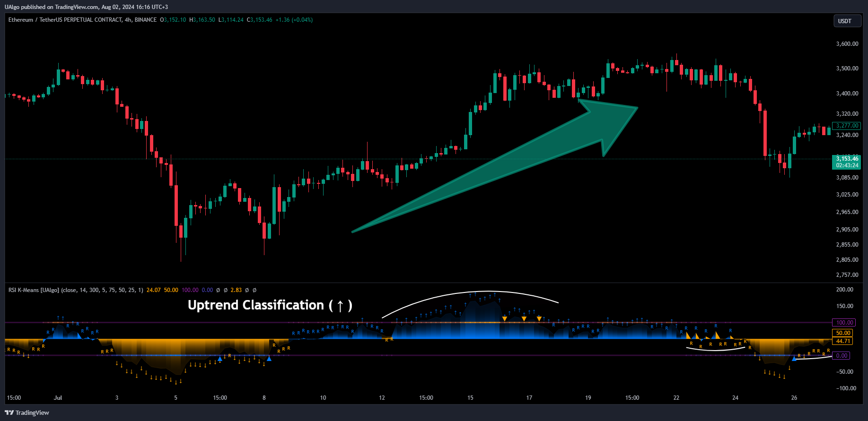Click the 150.00 indicator axis label

click(x=845, y=306)
